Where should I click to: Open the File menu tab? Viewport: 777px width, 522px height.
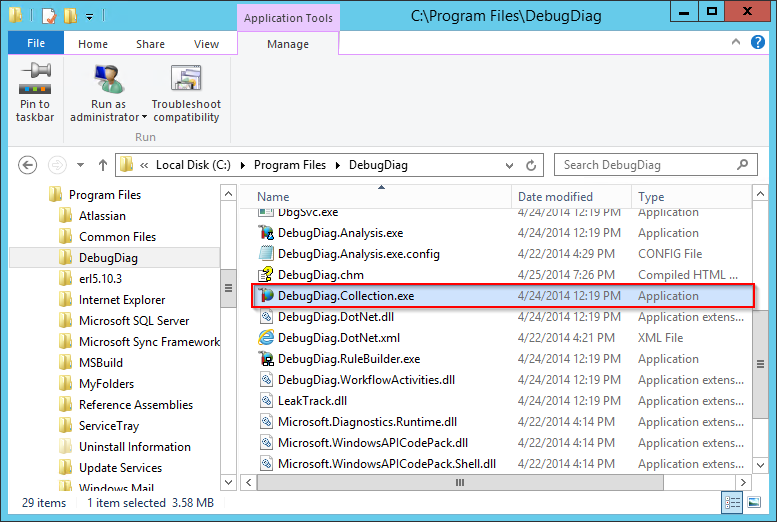click(36, 43)
